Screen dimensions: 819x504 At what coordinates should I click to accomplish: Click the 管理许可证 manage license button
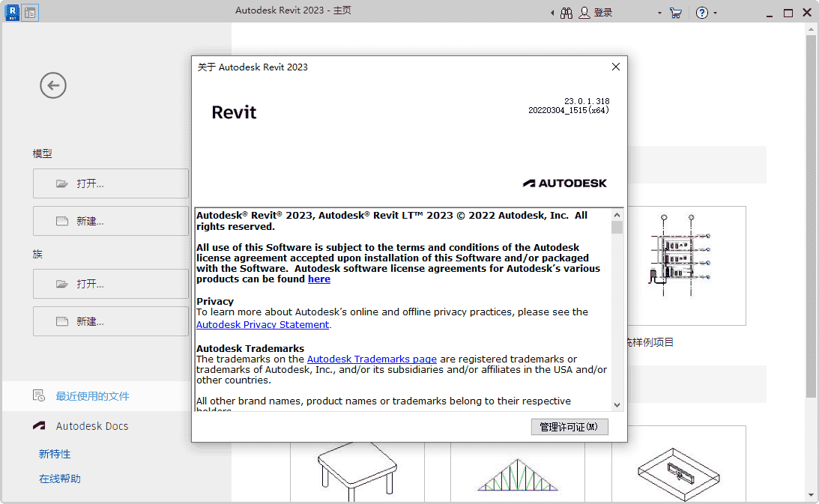coord(569,427)
